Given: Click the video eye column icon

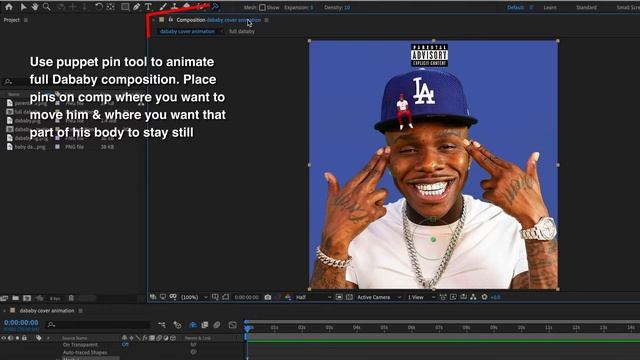Looking at the screenshot, I should tap(4, 338).
